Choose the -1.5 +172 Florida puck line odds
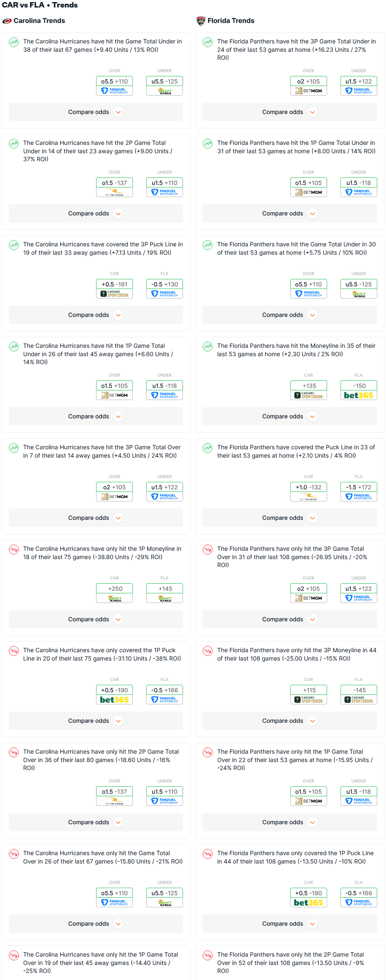 pos(358,487)
